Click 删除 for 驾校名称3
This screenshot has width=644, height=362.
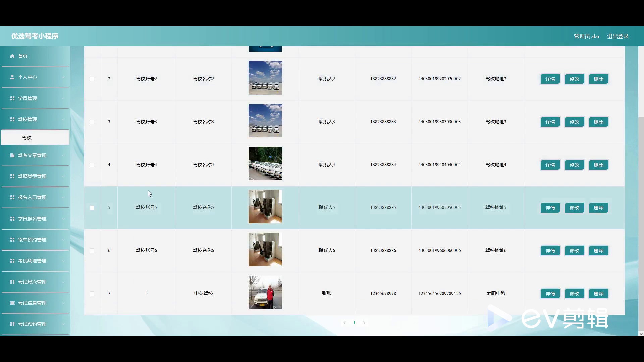(598, 122)
